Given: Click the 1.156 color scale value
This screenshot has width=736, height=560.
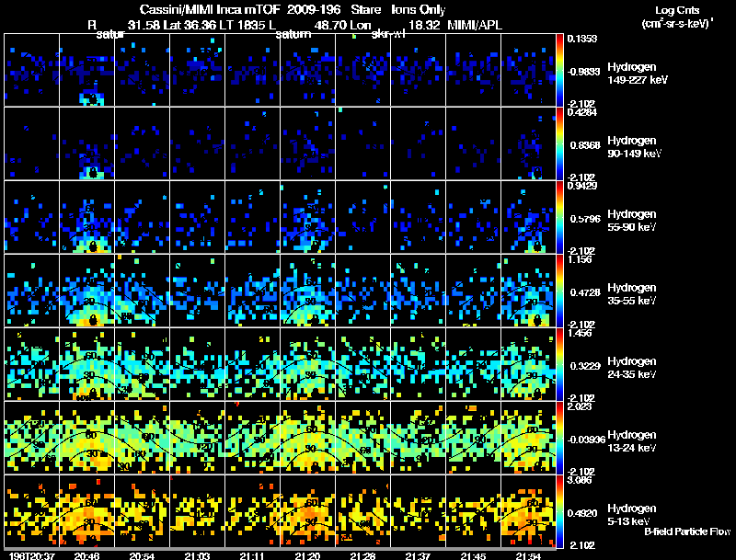Looking at the screenshot, I should [580, 259].
